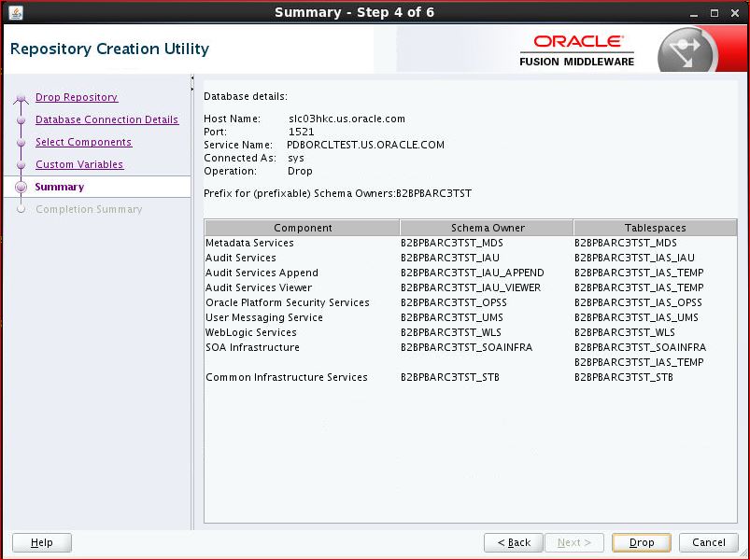This screenshot has width=750, height=560.
Task: Click service name PDBORCLTEST.US.ORACLE.COM text
Action: tap(365, 145)
